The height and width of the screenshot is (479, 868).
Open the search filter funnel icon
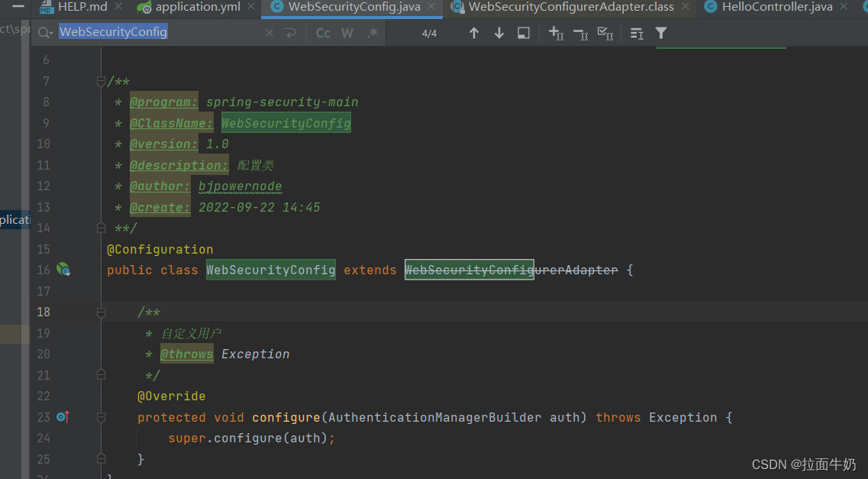click(661, 33)
